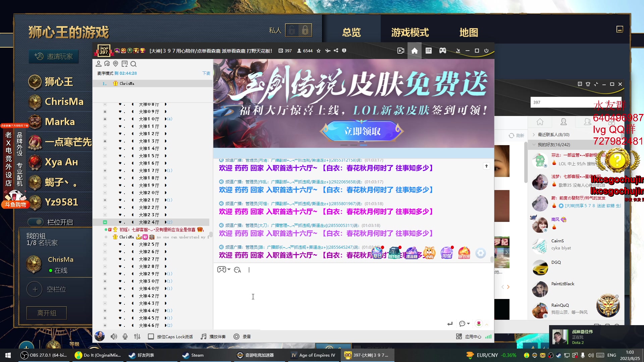This screenshot has height=362, width=644.
Task: Select player Marka in lobby list
Action: (x=60, y=122)
